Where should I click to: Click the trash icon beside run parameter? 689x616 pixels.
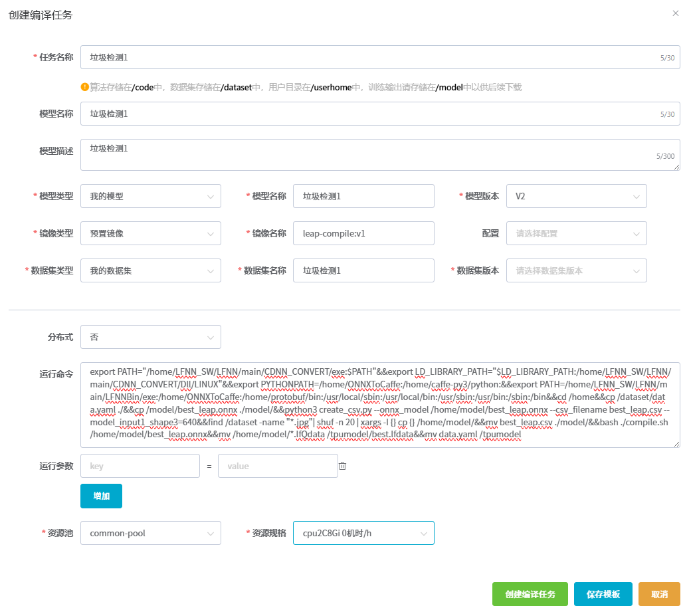point(342,466)
